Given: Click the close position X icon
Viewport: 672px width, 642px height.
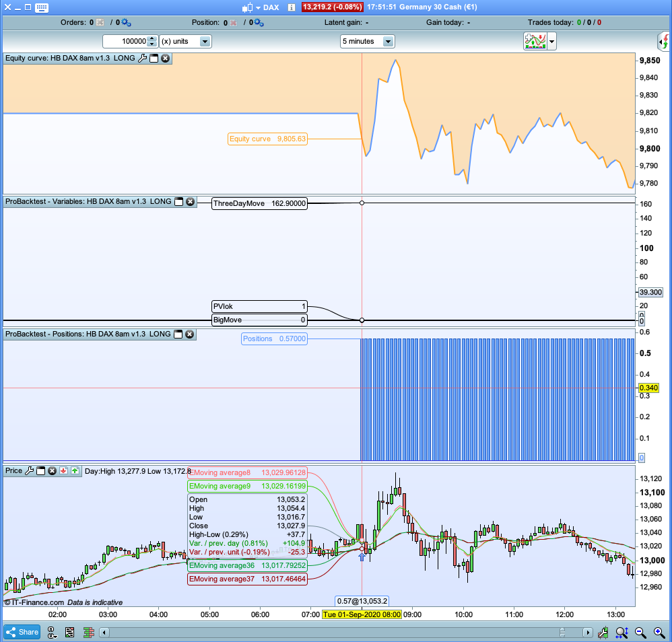Looking at the screenshot, I should pos(233,23).
